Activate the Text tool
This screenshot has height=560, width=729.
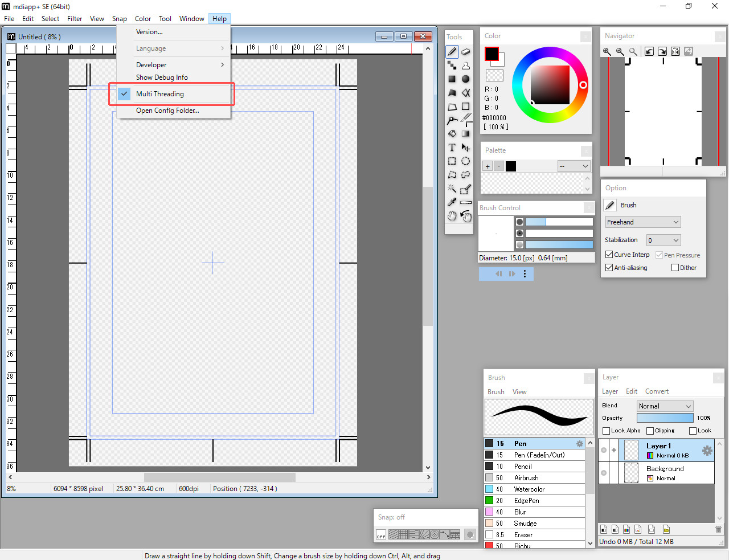pos(452,147)
